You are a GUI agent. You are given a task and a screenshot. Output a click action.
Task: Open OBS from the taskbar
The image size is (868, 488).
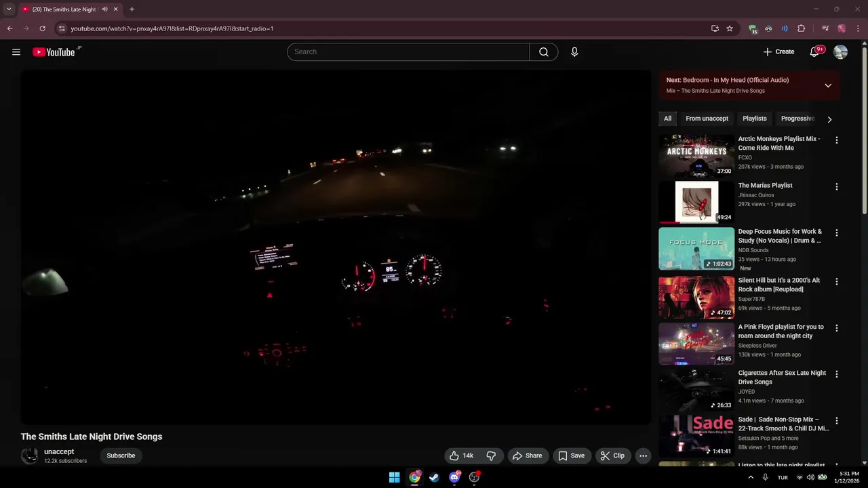(x=475, y=477)
